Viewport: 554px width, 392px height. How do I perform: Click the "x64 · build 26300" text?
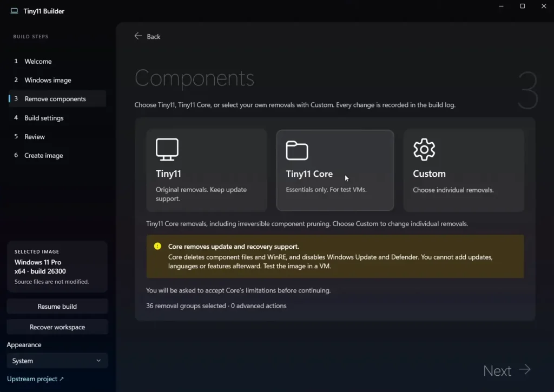click(40, 271)
